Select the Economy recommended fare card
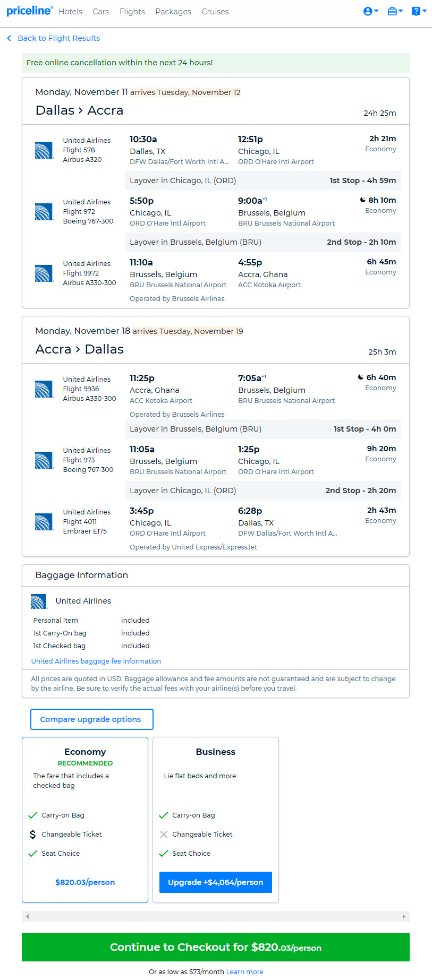This screenshot has width=432, height=980. coord(85,820)
